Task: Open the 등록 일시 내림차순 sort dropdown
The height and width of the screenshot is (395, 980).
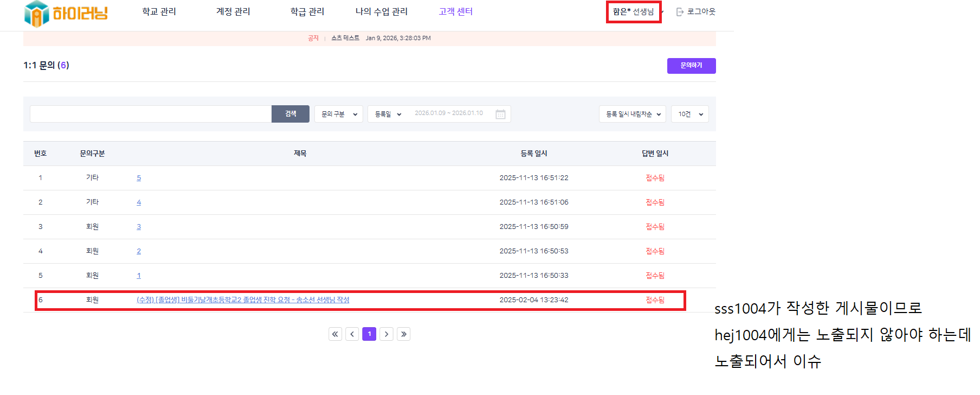Action: [x=633, y=114]
